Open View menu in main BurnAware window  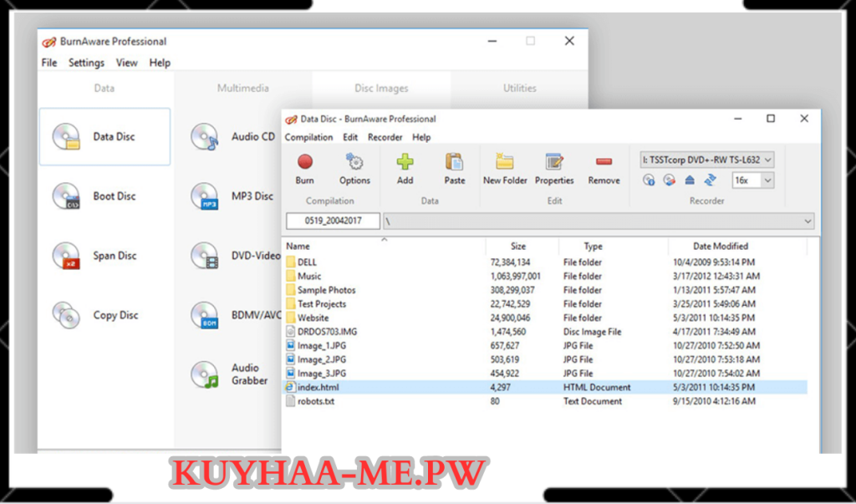127,63
